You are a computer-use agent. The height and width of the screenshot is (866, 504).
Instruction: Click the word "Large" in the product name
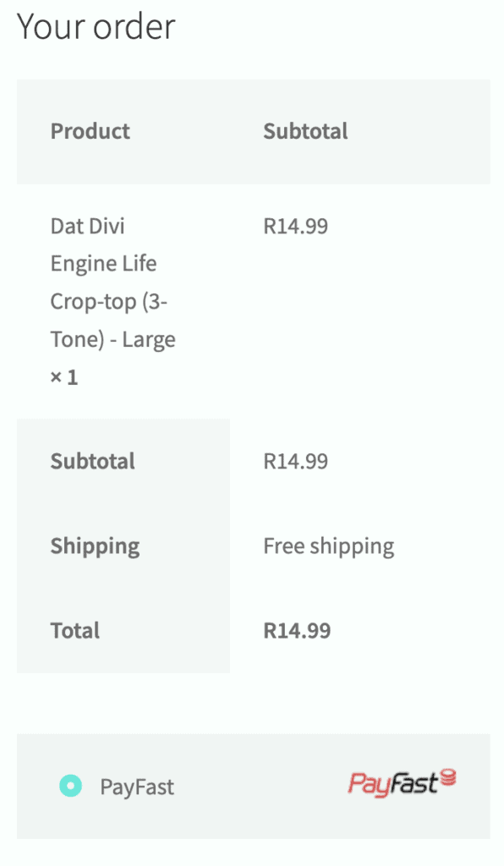point(149,340)
